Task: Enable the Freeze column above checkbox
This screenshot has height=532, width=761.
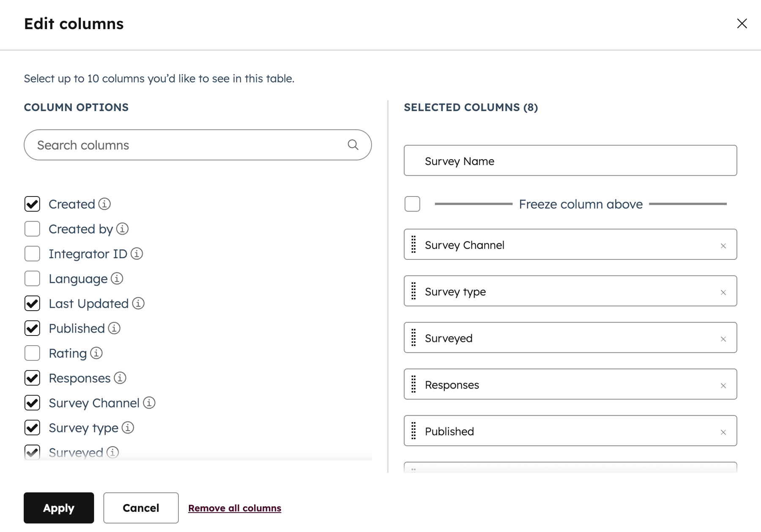Action: pos(412,204)
